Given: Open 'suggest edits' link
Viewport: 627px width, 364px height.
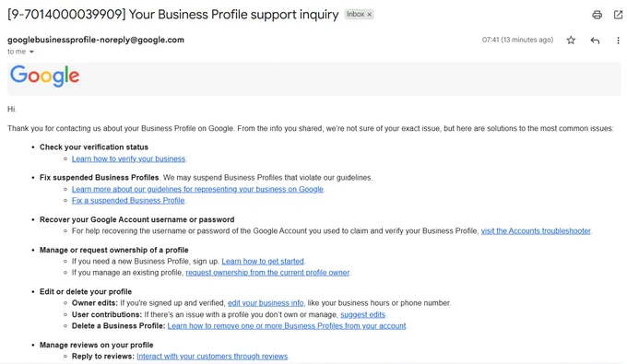Looking at the screenshot, I should [362, 314].
